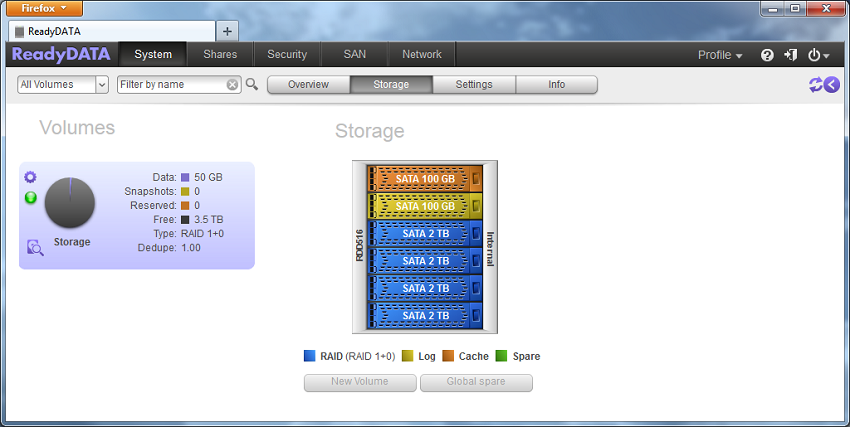Click the Volumes heading

point(77,128)
